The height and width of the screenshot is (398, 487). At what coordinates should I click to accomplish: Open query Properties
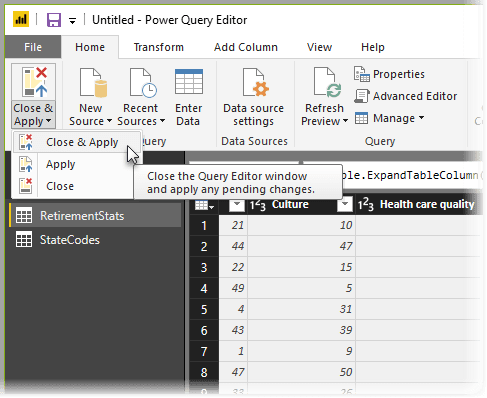click(x=389, y=74)
